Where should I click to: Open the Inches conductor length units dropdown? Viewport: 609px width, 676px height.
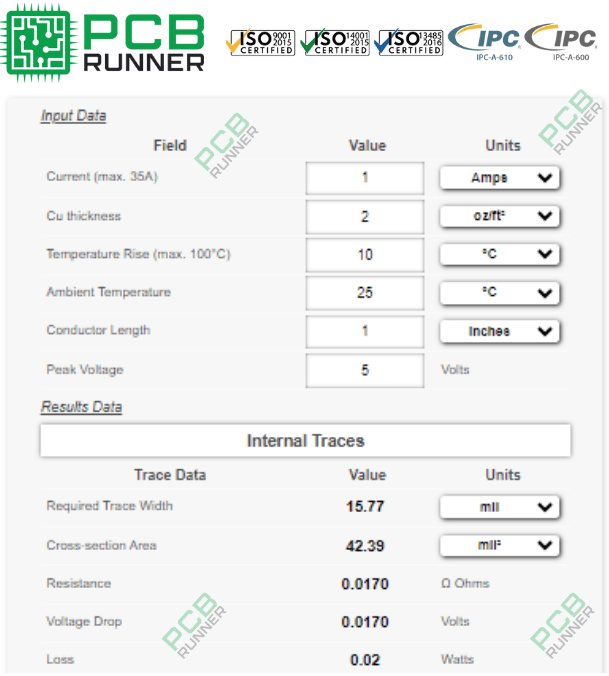click(x=500, y=331)
